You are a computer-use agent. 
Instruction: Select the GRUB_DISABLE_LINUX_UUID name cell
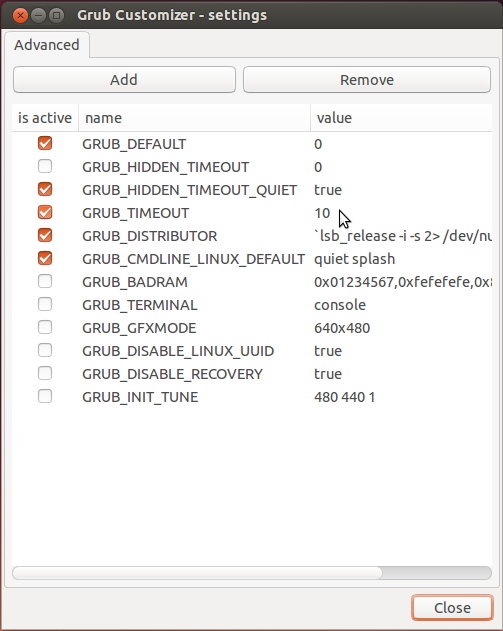(178, 351)
